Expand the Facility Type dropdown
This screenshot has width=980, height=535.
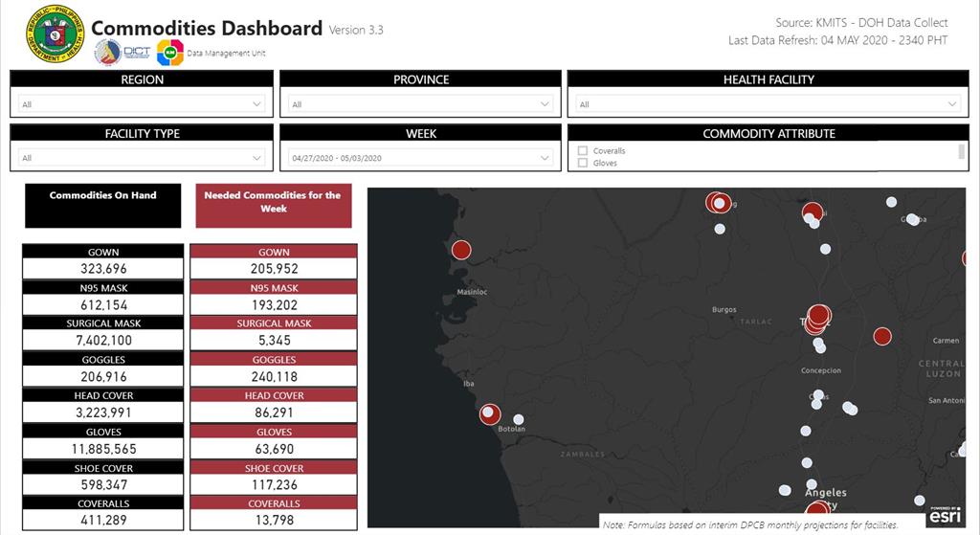point(142,158)
